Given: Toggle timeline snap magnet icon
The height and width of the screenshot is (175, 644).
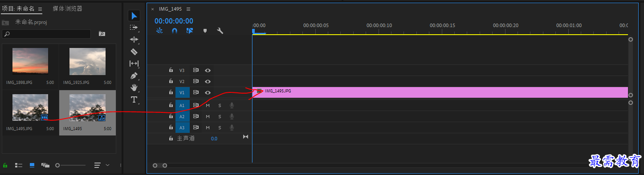Looking at the screenshot, I should pyautogui.click(x=175, y=31).
